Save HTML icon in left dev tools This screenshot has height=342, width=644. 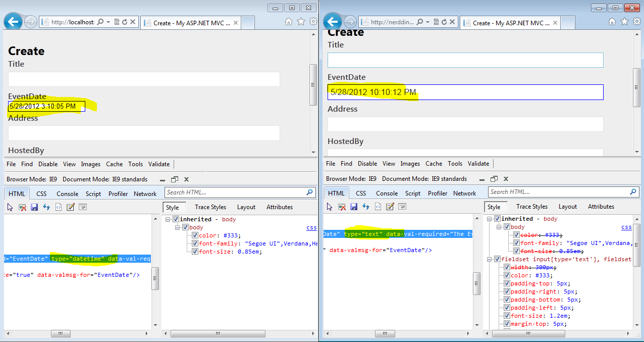point(34,207)
